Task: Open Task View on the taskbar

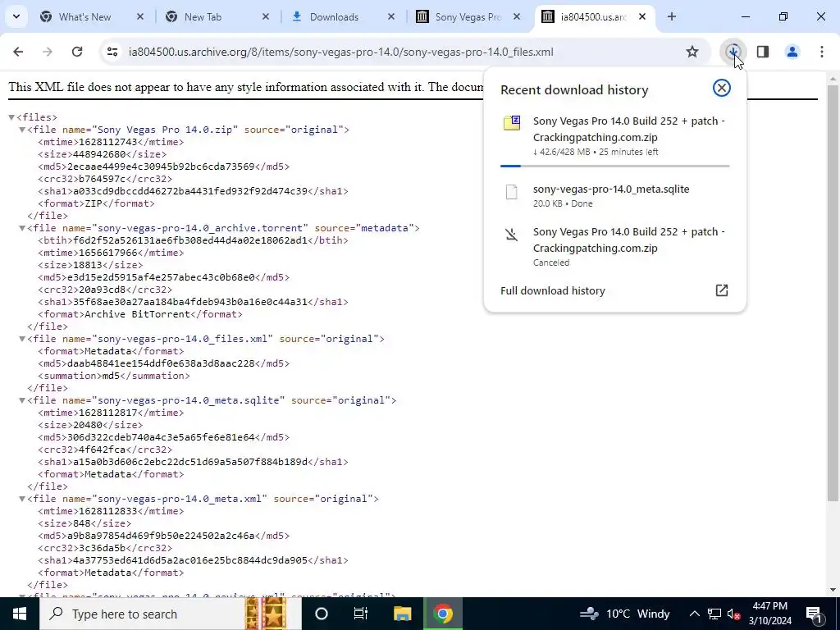Action: point(361,614)
